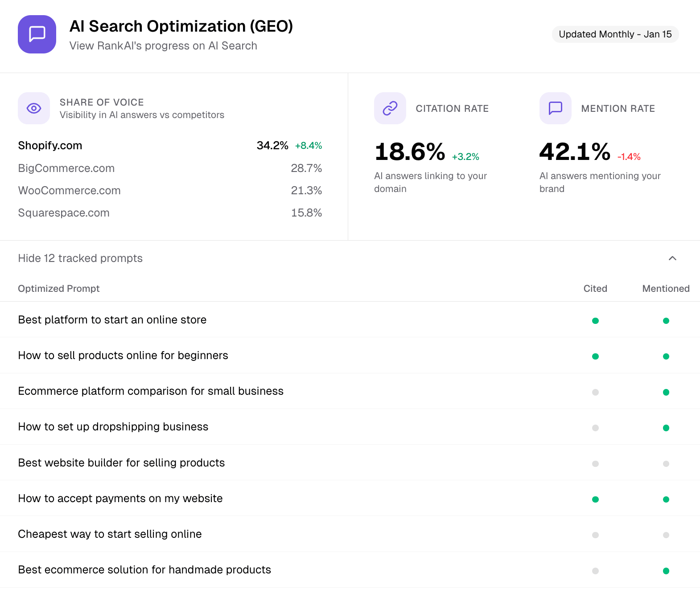Click Cited dot for How to accept payments on my website
Viewport: 700px width, 589px height.
(595, 499)
